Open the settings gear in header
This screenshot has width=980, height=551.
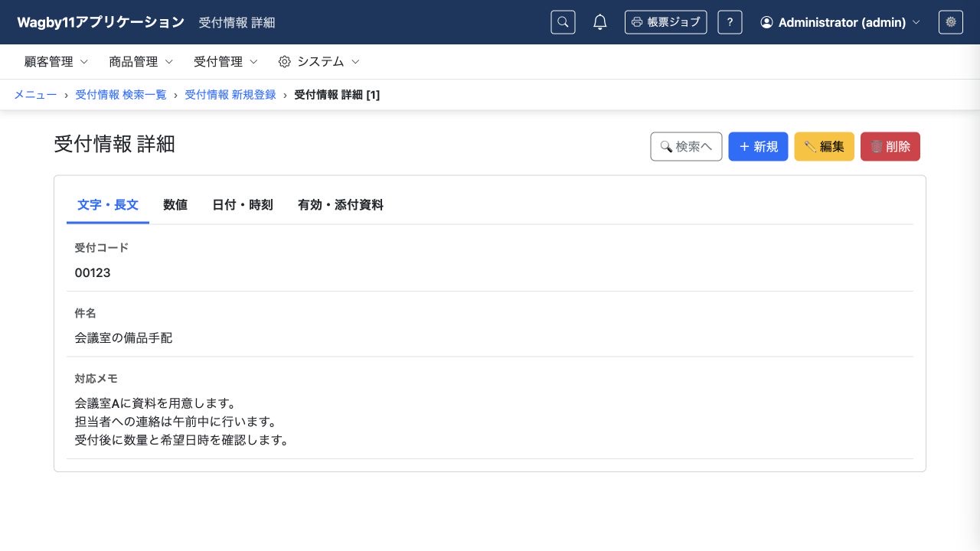[x=951, y=22]
